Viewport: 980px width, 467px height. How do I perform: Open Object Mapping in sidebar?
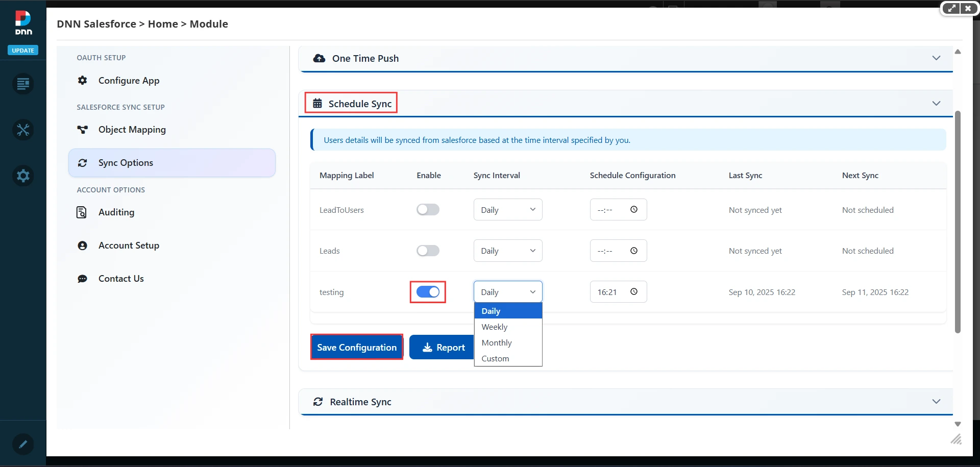pos(172,130)
